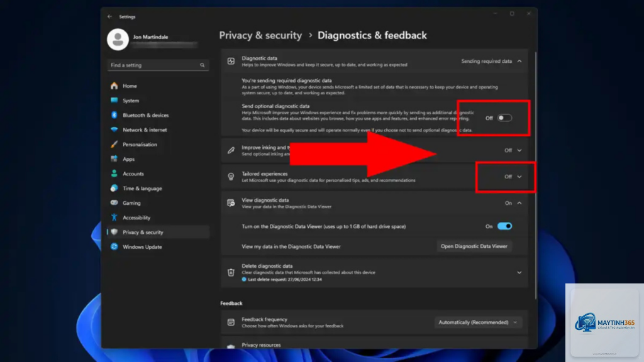This screenshot has width=644, height=362.
Task: Click the Diagnostic data heartbeat icon
Action: 231,61
